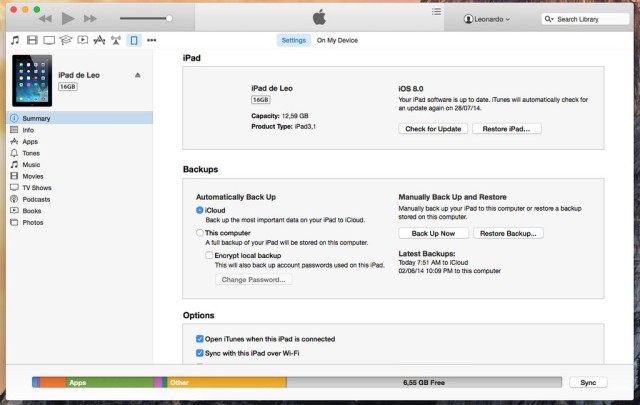Click the Check for Update button
This screenshot has height=405, width=640.
(x=433, y=129)
